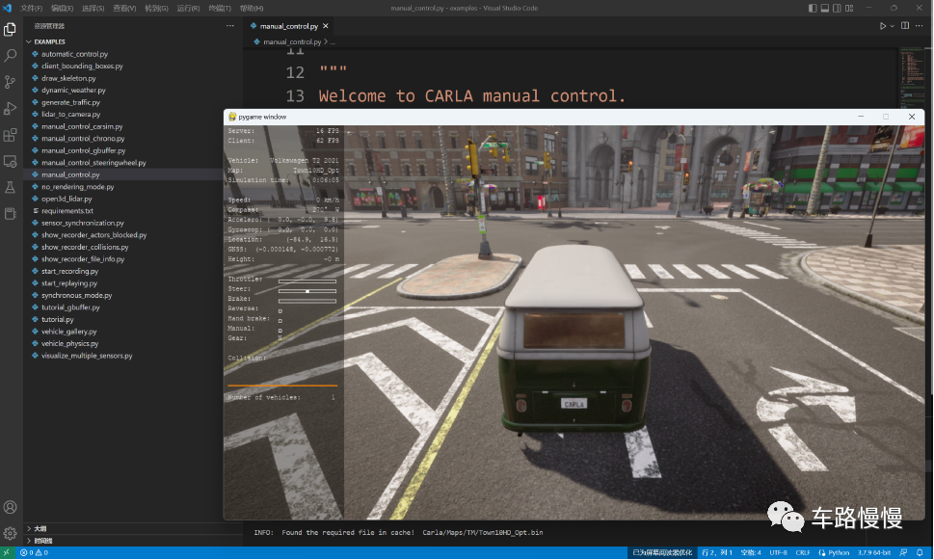This screenshot has width=934, height=560.
Task: Open the Testing flask icon view
Action: coord(11,188)
